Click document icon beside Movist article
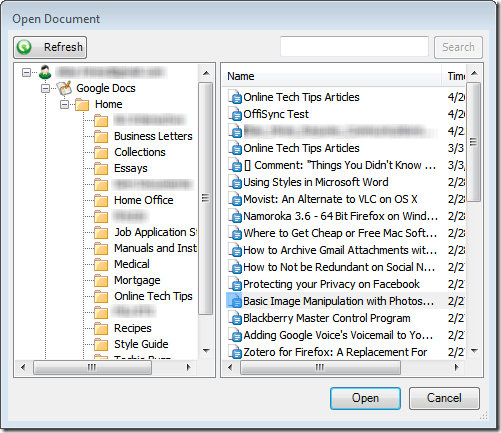 pos(235,199)
